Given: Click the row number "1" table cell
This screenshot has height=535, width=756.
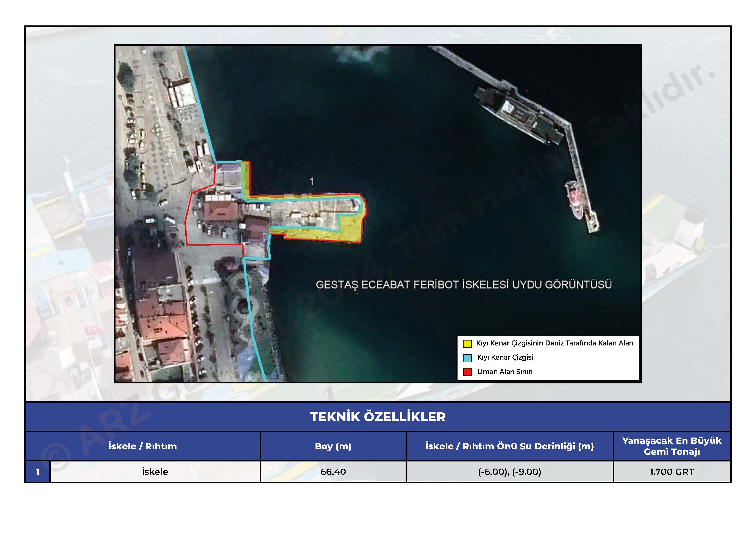Looking at the screenshot, I should 37,472.
